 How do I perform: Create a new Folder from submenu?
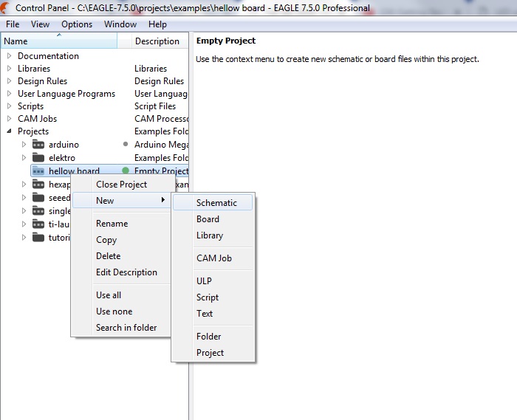(213, 337)
